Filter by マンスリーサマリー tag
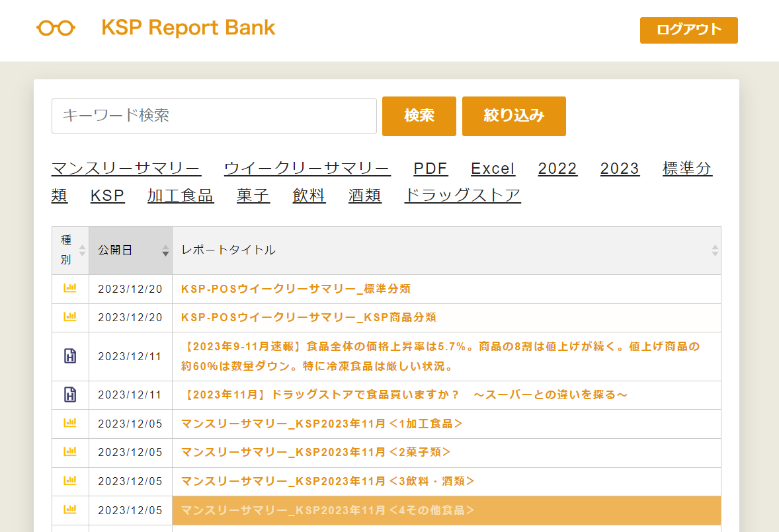This screenshot has width=779, height=532. click(126, 169)
